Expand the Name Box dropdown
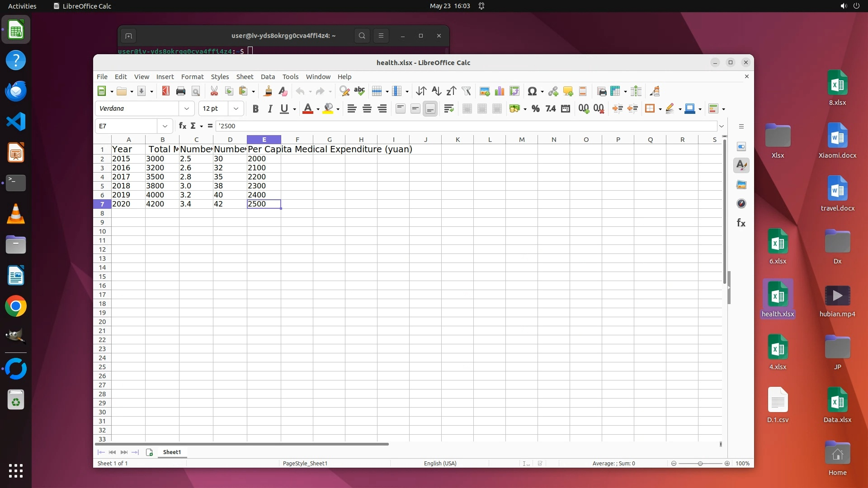 [x=165, y=126]
